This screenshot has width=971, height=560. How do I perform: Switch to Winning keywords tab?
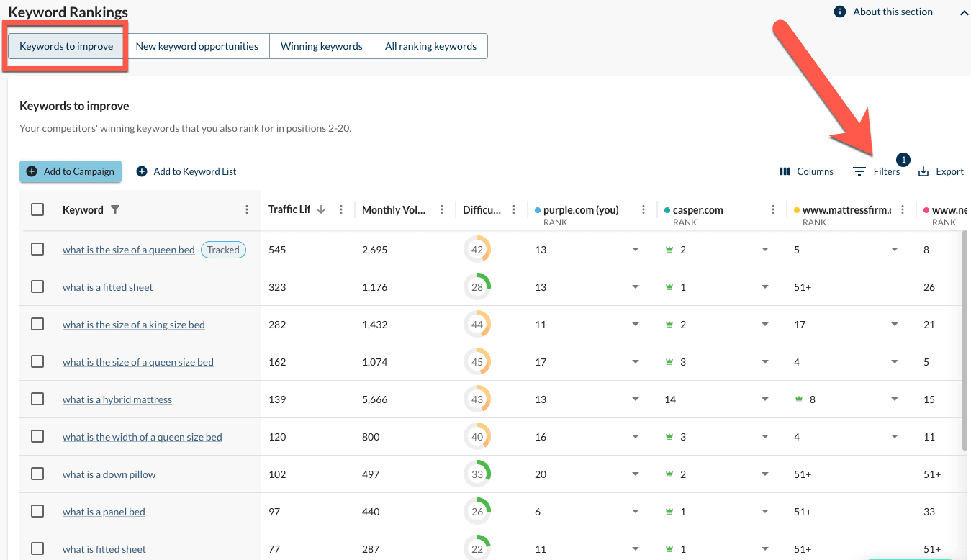[321, 46]
